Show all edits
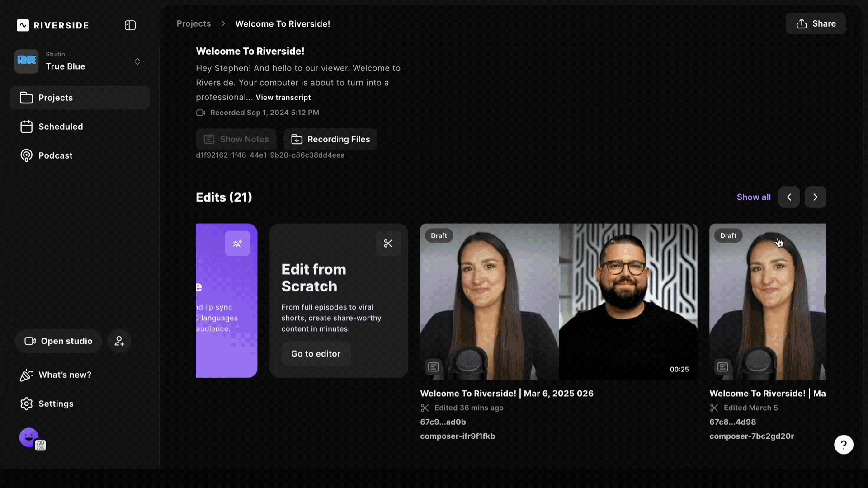Image resolution: width=868 pixels, height=488 pixels. (x=754, y=197)
